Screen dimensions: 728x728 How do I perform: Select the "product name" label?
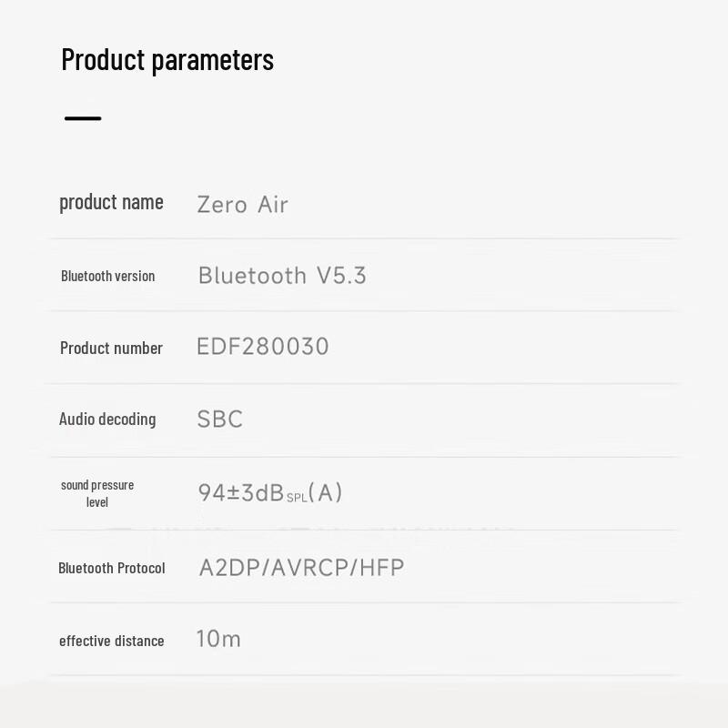click(x=111, y=202)
